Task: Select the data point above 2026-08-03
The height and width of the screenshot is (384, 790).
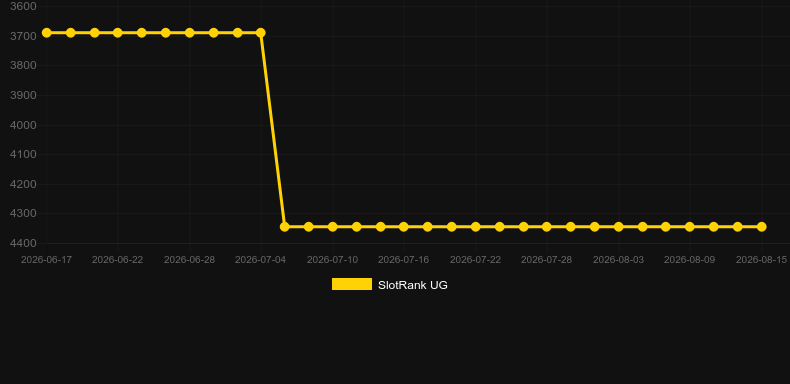Action: (x=619, y=227)
